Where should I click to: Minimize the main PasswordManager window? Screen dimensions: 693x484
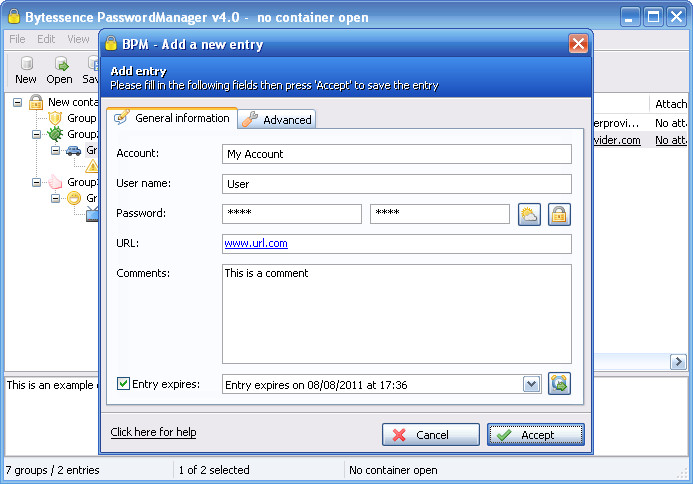[630, 17]
